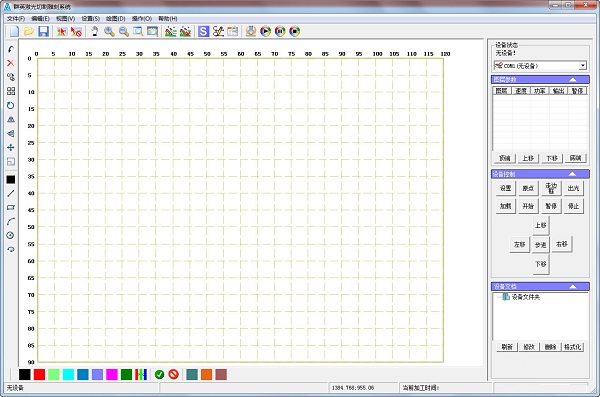This screenshot has height=397, width=600.
Task: Create a new blank document
Action: (14, 31)
